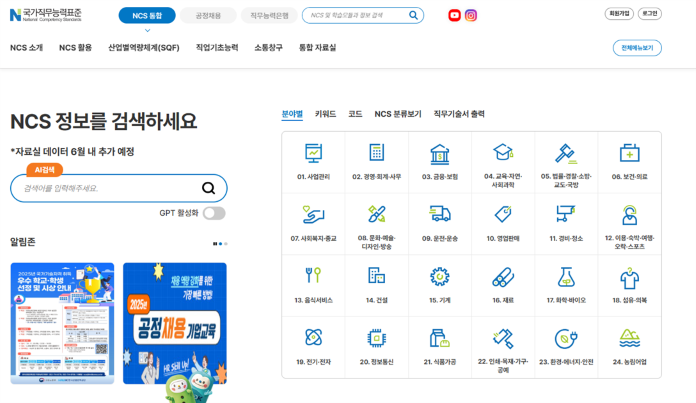Switch to the NCS 분류보기 tab
Image resolution: width=696 pixels, height=403 pixels.
point(398,114)
